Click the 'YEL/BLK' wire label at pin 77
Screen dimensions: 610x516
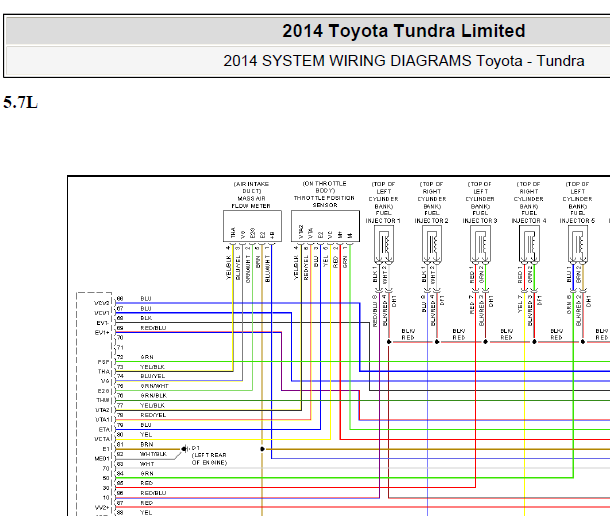tap(152, 405)
